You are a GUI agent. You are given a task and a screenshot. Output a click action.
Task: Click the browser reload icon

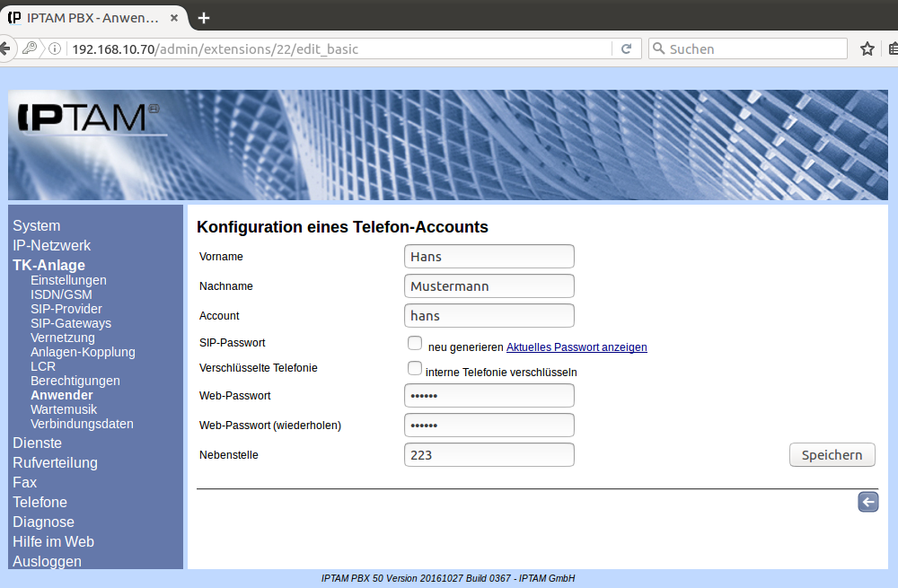(626, 48)
